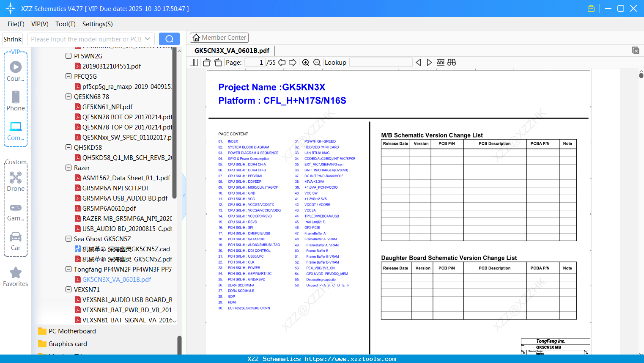Viewport: 644px width, 363px height.
Task: Collapse the Razer folder
Action: (69, 168)
